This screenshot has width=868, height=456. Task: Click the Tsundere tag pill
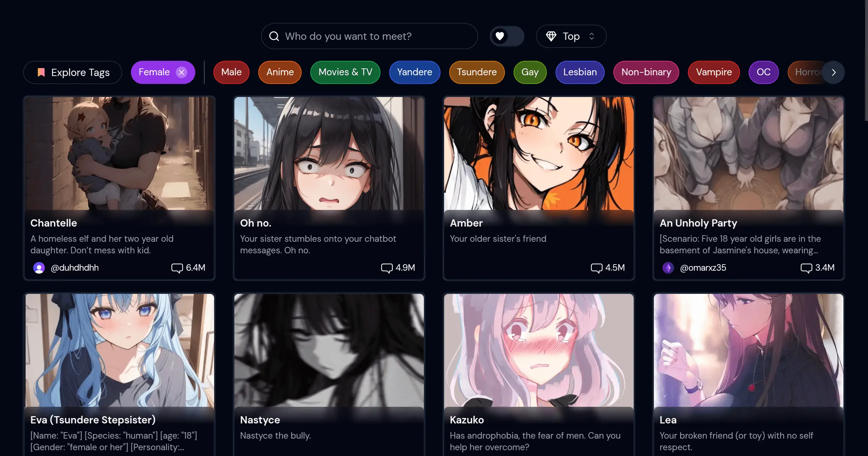477,72
